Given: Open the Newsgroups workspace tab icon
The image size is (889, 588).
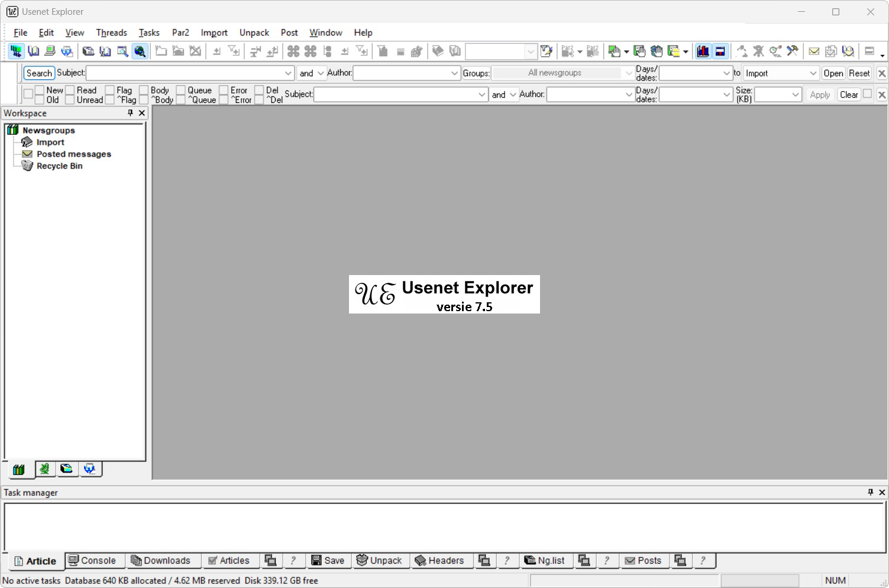Looking at the screenshot, I should tap(19, 469).
